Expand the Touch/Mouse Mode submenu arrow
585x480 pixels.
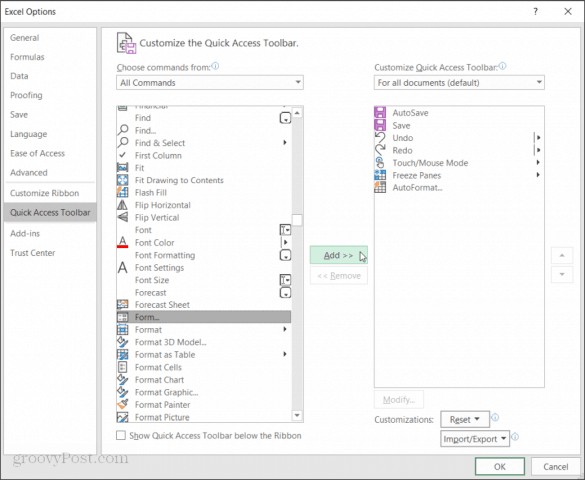coord(538,162)
